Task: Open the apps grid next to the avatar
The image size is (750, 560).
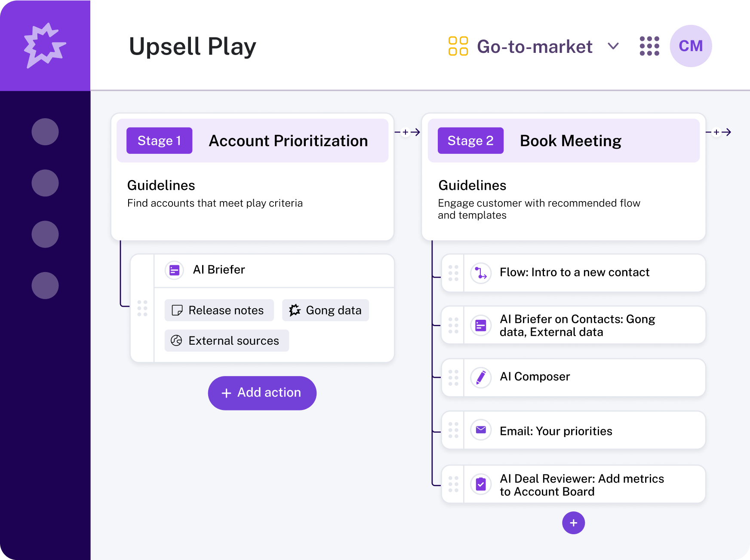Action: point(649,46)
